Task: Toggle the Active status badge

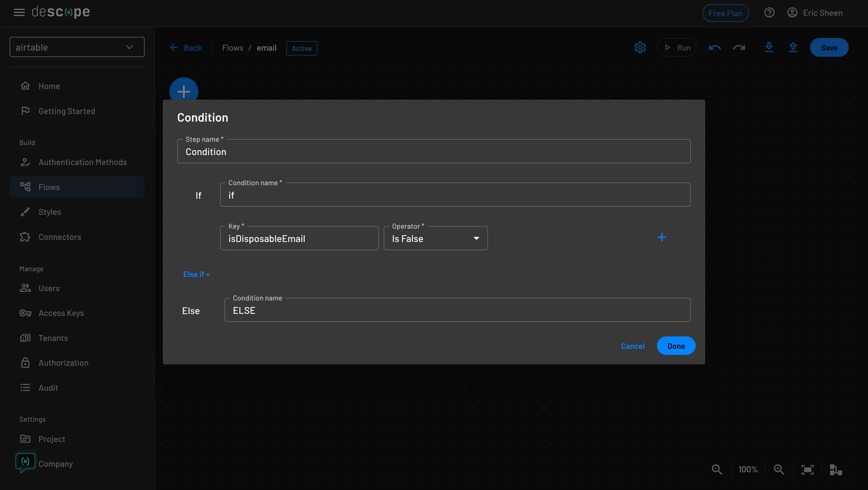Action: click(302, 48)
